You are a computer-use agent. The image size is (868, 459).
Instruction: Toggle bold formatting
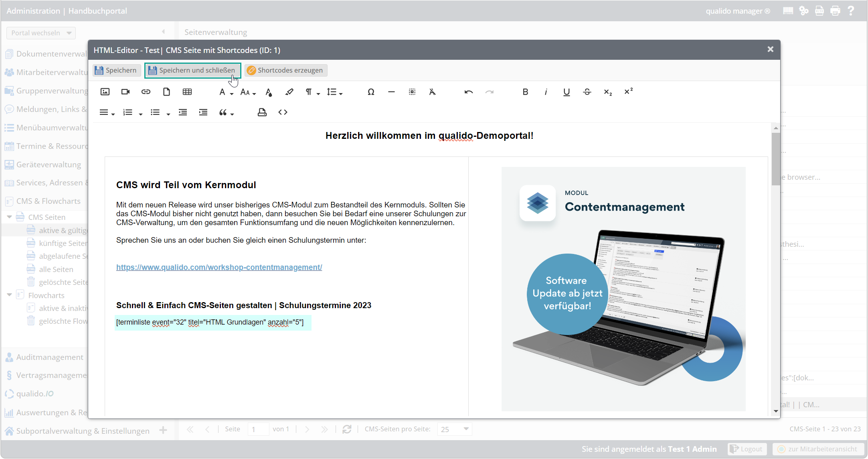coord(525,92)
